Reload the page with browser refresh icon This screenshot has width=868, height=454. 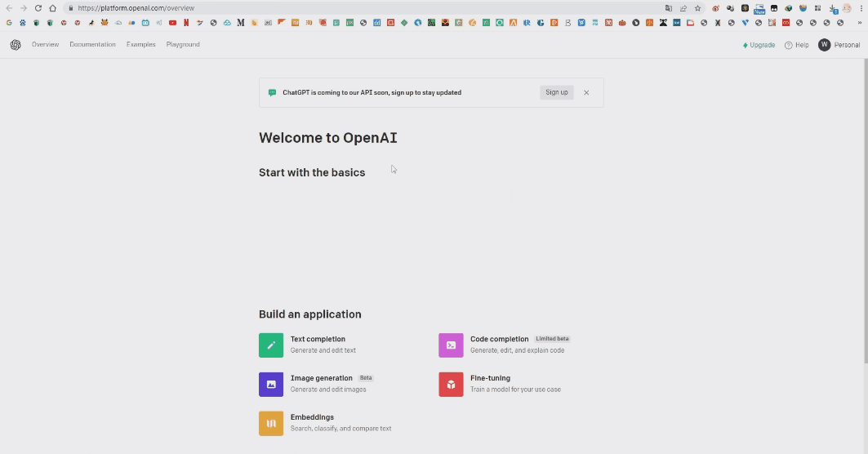tap(38, 8)
